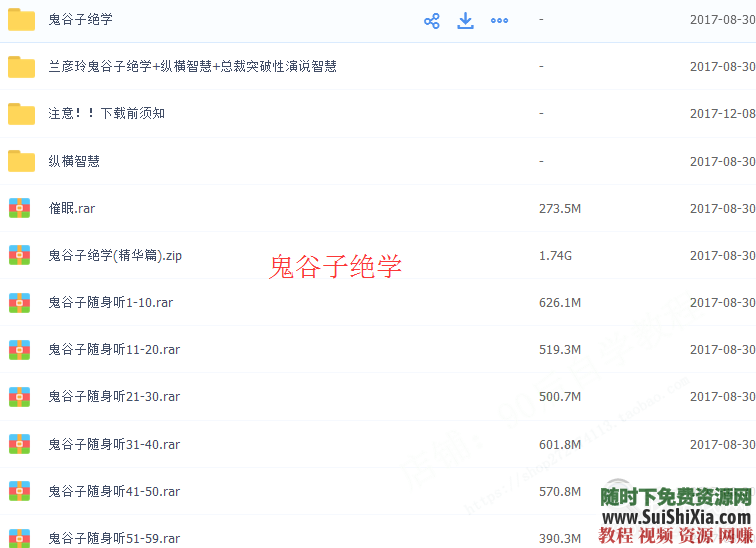Image resolution: width=756 pixels, height=548 pixels.
Task: Open the 纵横智慧 folder
Action: coord(74,161)
